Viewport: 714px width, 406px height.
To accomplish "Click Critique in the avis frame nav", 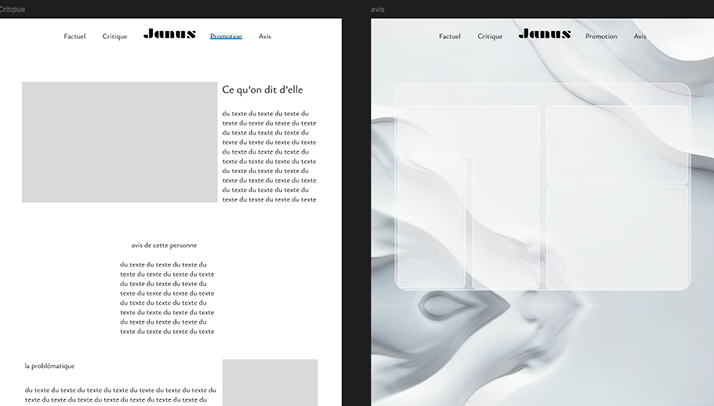I will pos(490,36).
